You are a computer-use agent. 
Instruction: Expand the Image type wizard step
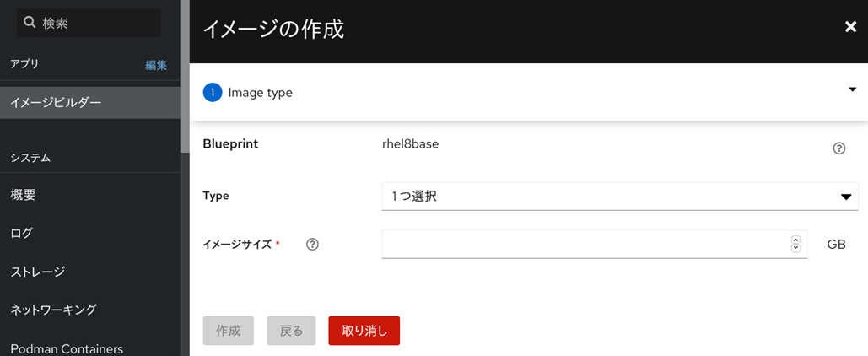coord(852,89)
